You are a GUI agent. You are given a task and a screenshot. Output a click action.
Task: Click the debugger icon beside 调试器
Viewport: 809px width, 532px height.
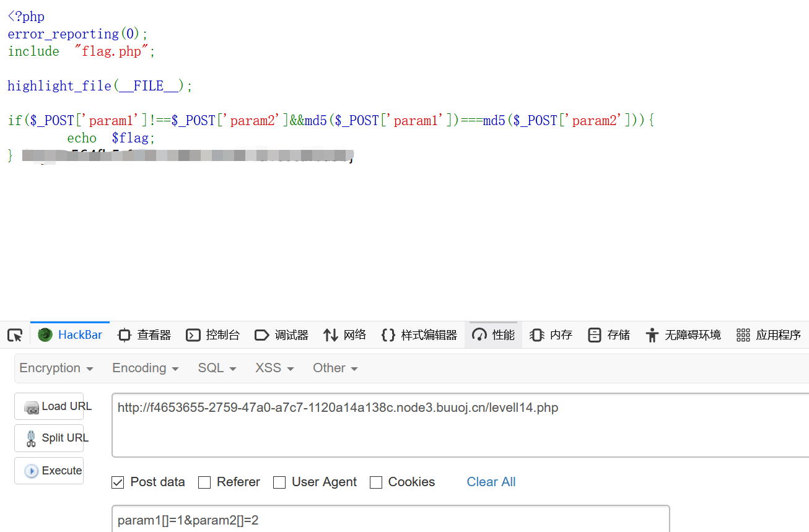[x=262, y=335]
